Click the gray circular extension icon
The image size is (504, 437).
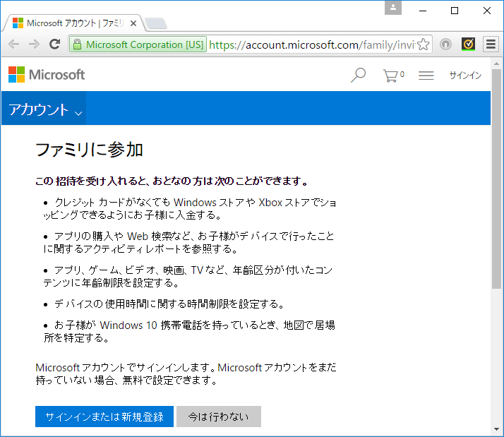click(x=446, y=44)
